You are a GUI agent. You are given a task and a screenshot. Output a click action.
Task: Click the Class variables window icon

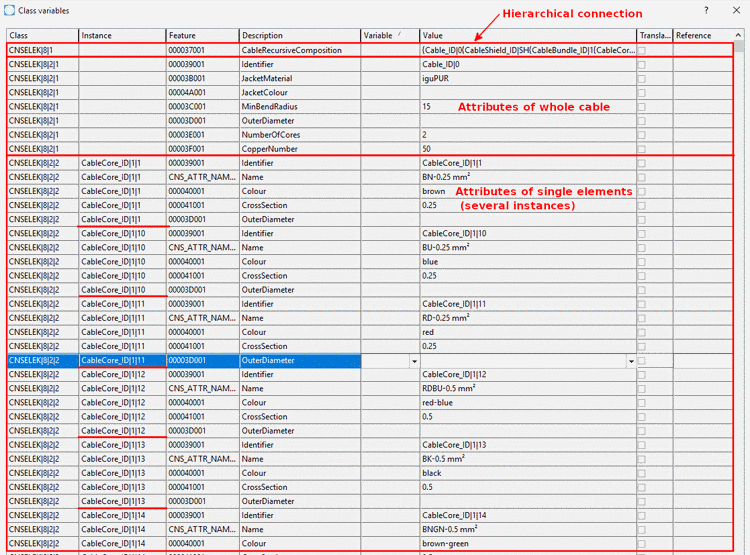point(10,10)
